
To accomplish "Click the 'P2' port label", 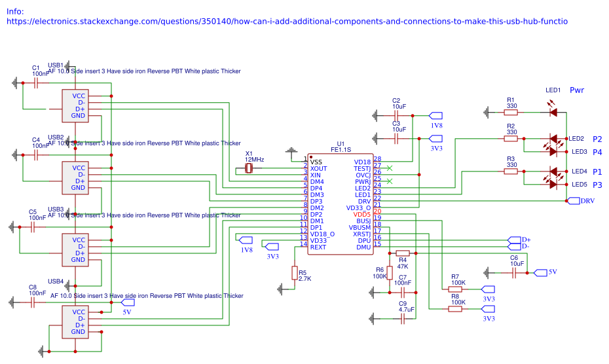I will tap(597, 139).
